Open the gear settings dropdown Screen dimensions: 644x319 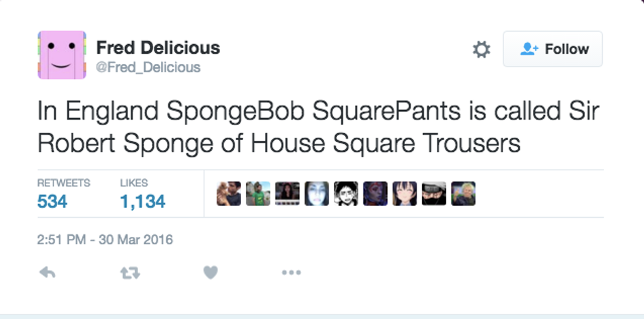(x=482, y=49)
